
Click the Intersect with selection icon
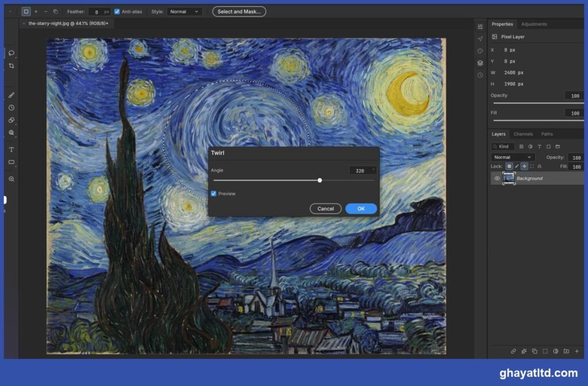tap(56, 11)
